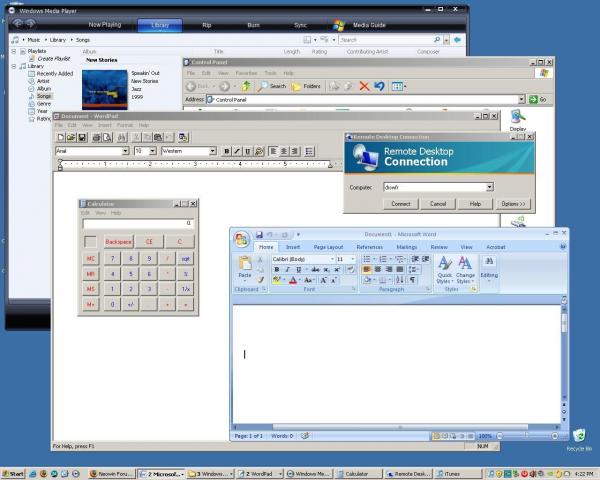Image resolution: width=600 pixels, height=480 pixels.
Task: Click the font color icon in WordPad
Action: pos(259,151)
